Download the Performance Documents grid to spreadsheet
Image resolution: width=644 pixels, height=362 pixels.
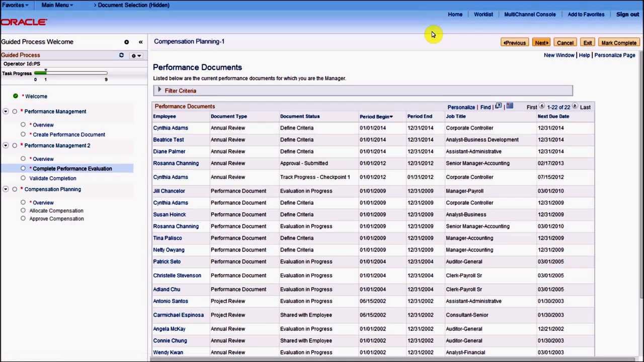(510, 107)
